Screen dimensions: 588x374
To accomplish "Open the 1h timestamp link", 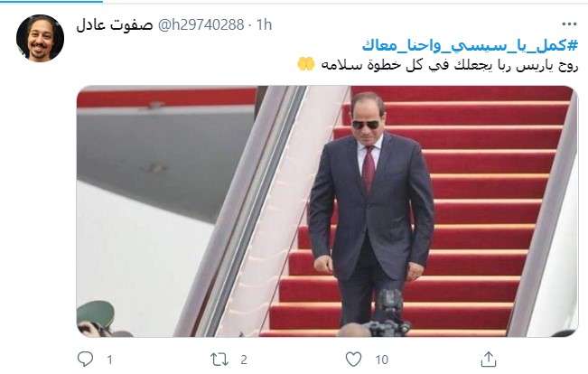I will tap(264, 24).
